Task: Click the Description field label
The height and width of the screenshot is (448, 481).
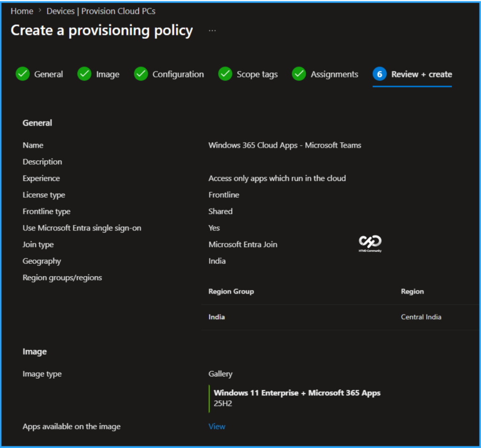Action: click(42, 162)
